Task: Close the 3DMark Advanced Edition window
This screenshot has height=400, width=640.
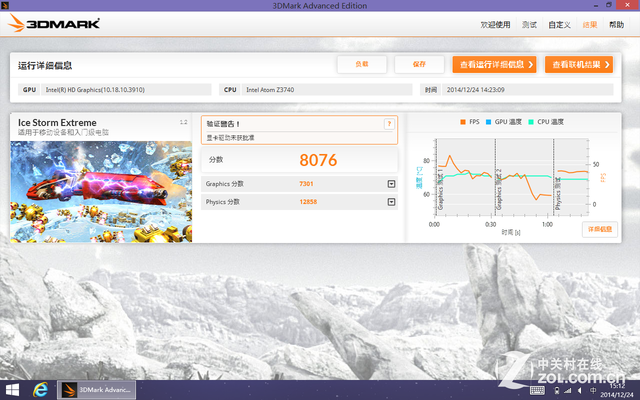Action: pyautogui.click(x=627, y=5)
